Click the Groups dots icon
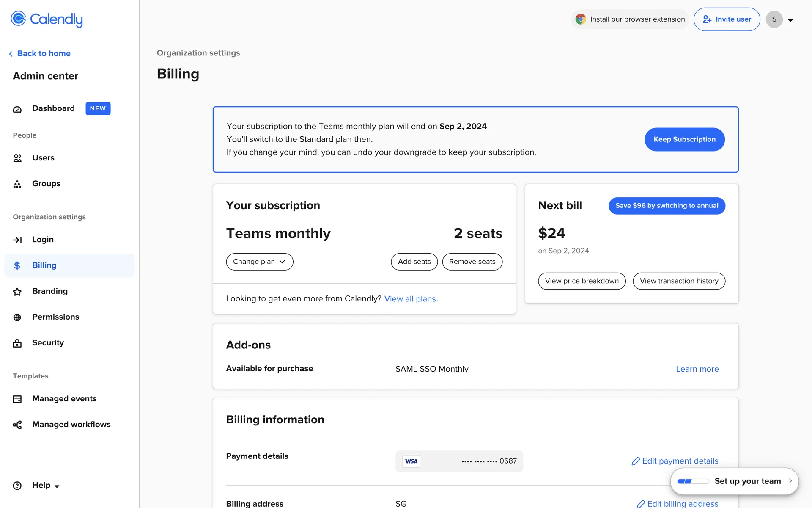The height and width of the screenshot is (508, 812). [17, 184]
